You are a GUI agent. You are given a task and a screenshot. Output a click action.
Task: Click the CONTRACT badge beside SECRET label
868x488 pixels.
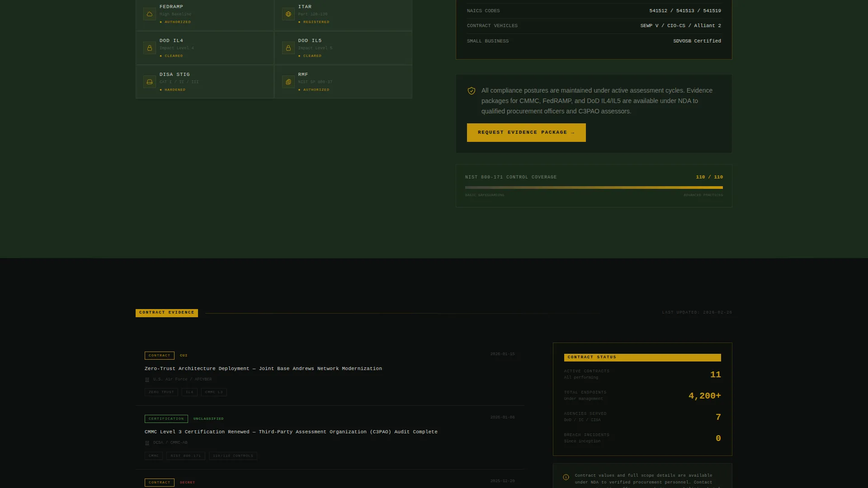click(160, 483)
